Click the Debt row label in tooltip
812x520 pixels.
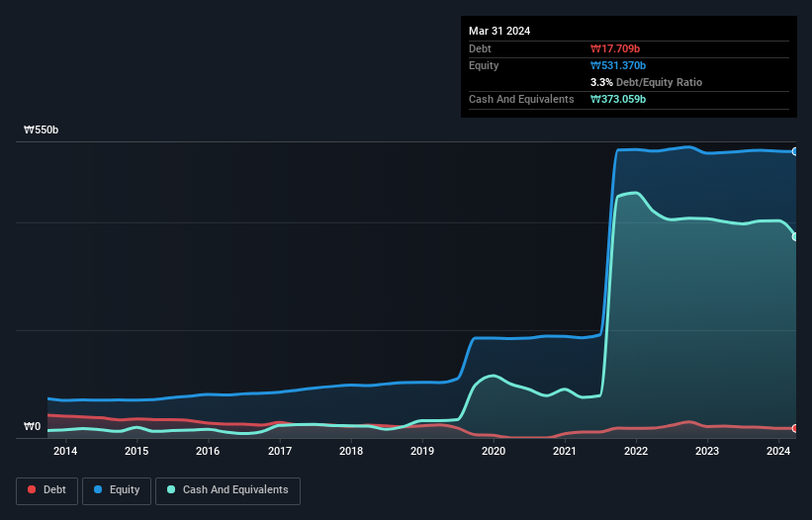480,48
